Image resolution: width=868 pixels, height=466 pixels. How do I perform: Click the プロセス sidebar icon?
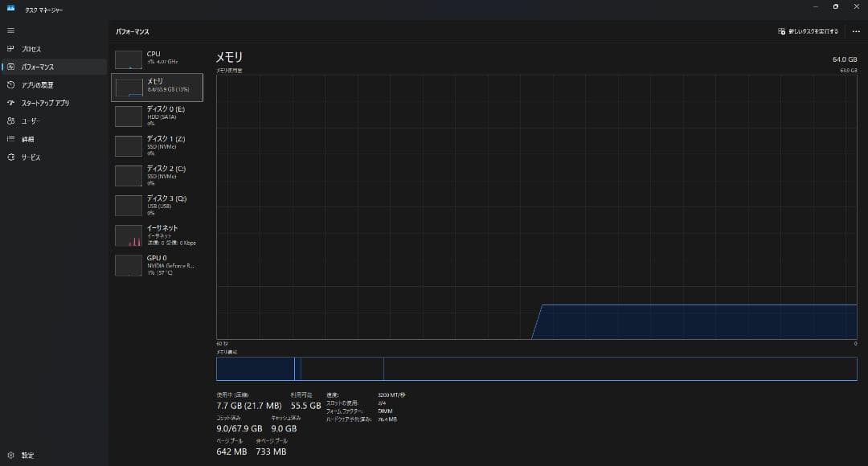[10, 49]
